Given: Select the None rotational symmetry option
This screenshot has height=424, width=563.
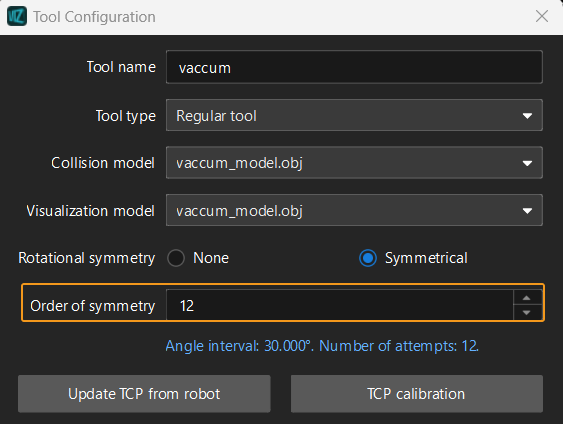Looking at the screenshot, I should pos(176,258).
